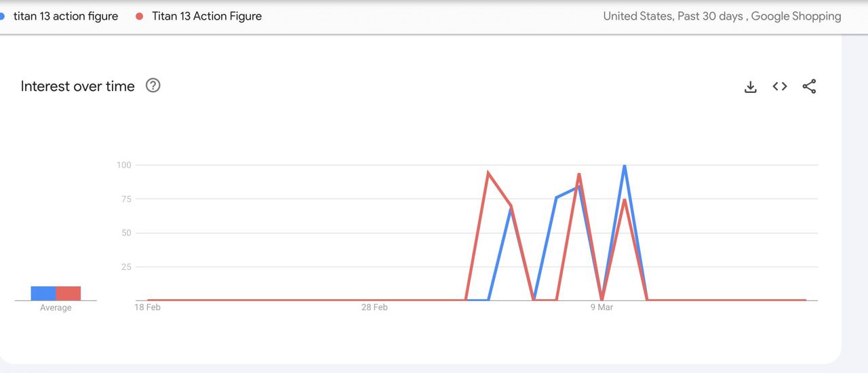Click the 9 Mar date label

[x=601, y=307]
